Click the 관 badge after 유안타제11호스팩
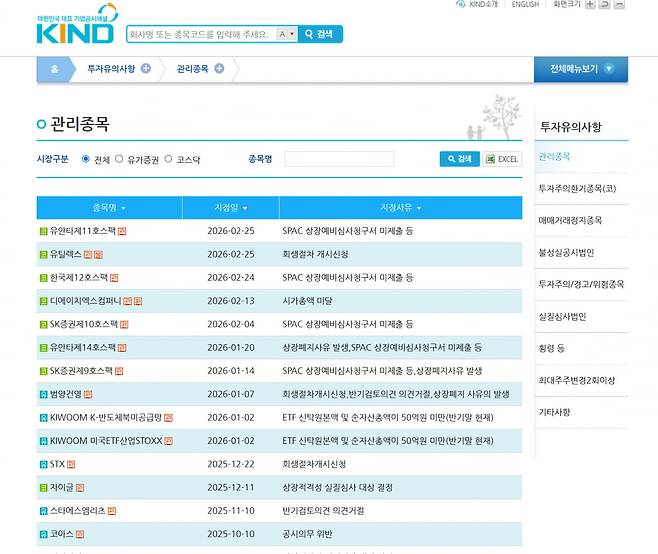This screenshot has height=554, width=658. coord(122,231)
